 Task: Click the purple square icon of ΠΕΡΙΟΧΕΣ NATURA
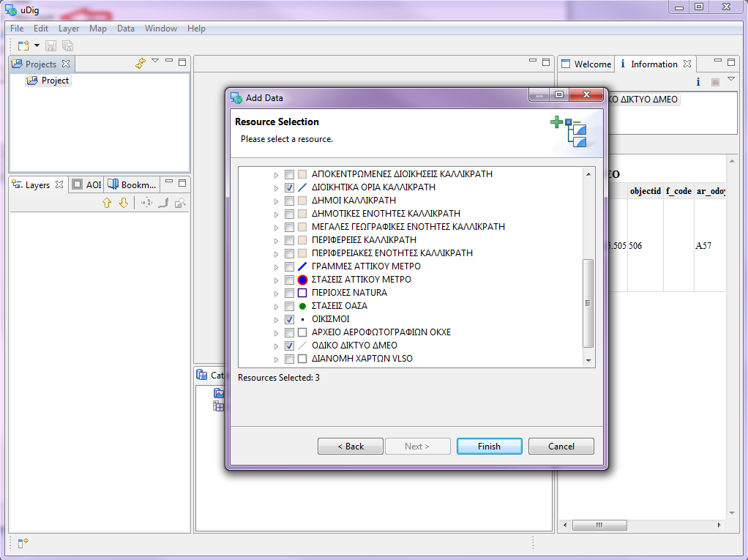coord(302,293)
